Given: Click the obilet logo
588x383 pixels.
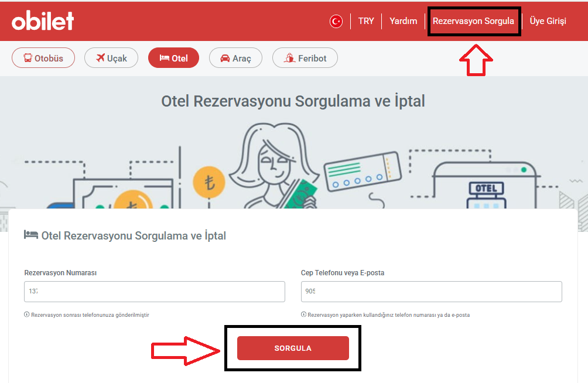Looking at the screenshot, I should point(43,20).
